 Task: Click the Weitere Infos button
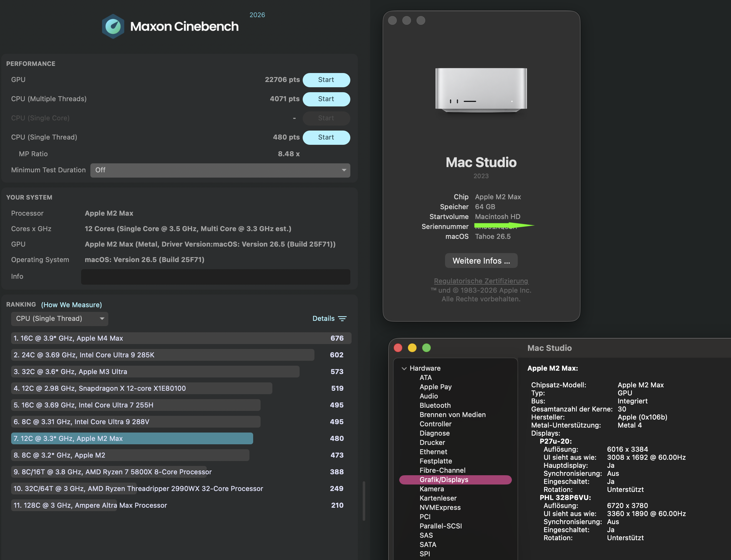click(x=481, y=261)
